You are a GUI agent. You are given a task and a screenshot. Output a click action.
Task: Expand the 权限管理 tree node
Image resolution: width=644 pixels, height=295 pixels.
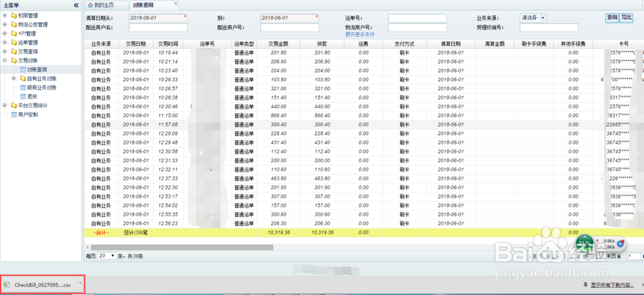pyautogui.click(x=5, y=15)
